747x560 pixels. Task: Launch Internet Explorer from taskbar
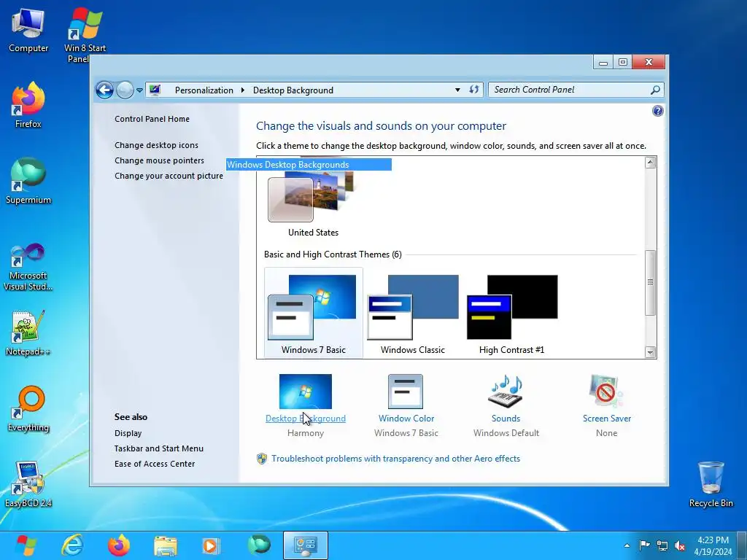[x=72, y=545]
